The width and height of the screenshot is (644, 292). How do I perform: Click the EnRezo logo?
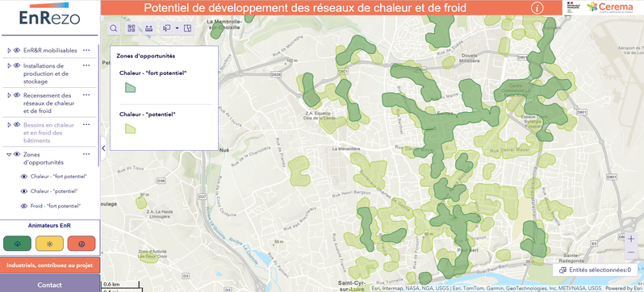tap(49, 15)
